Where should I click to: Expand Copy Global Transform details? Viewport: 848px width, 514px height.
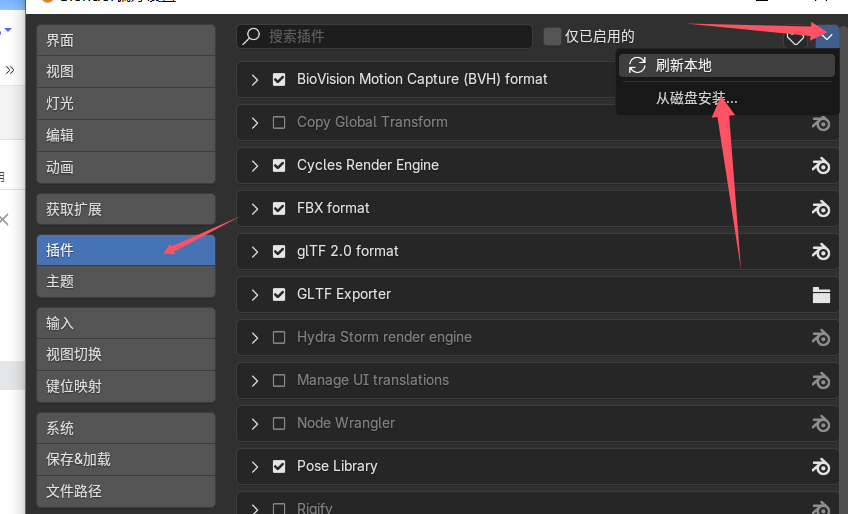[255, 123]
